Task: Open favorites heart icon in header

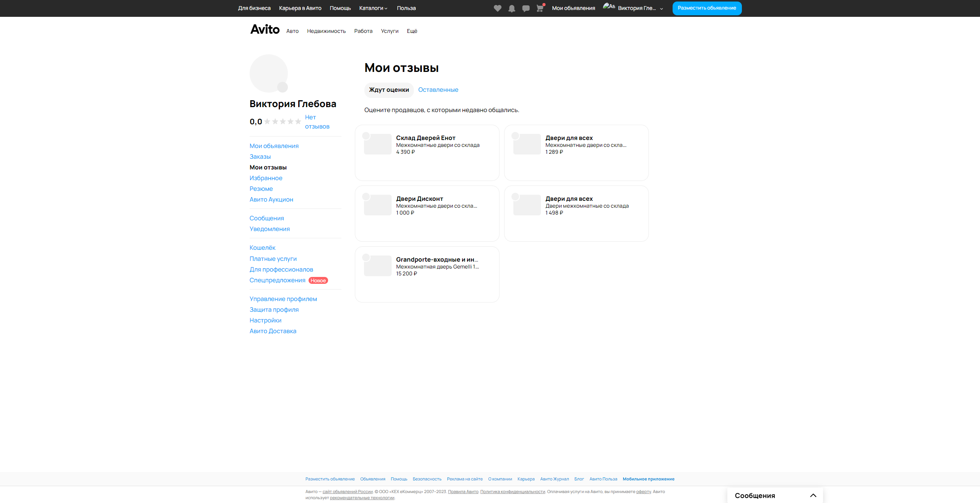Action: (x=497, y=8)
